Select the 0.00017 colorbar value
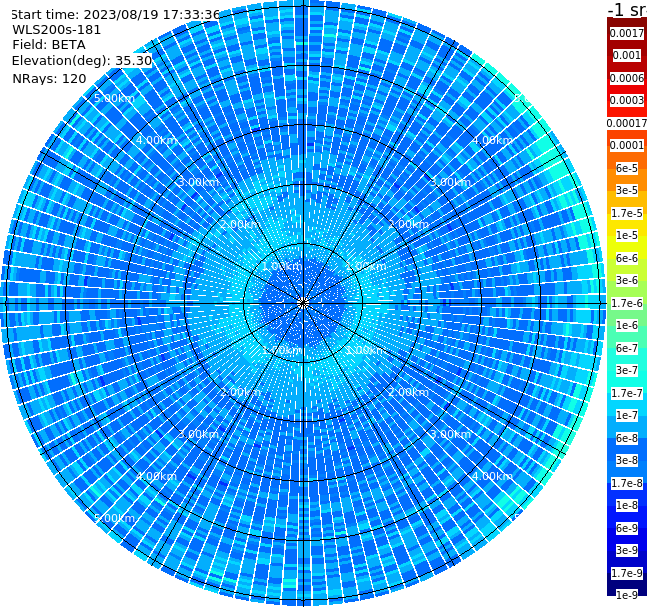 (x=627, y=123)
